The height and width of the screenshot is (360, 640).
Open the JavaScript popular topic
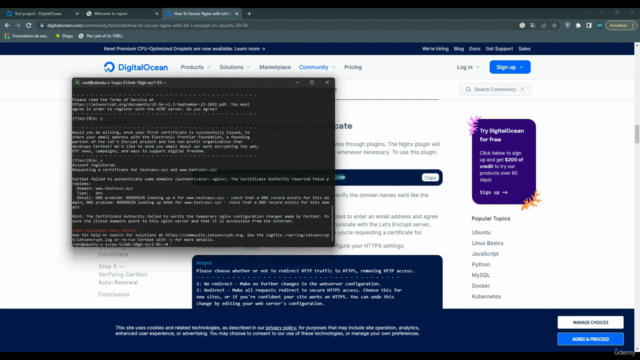(x=485, y=253)
